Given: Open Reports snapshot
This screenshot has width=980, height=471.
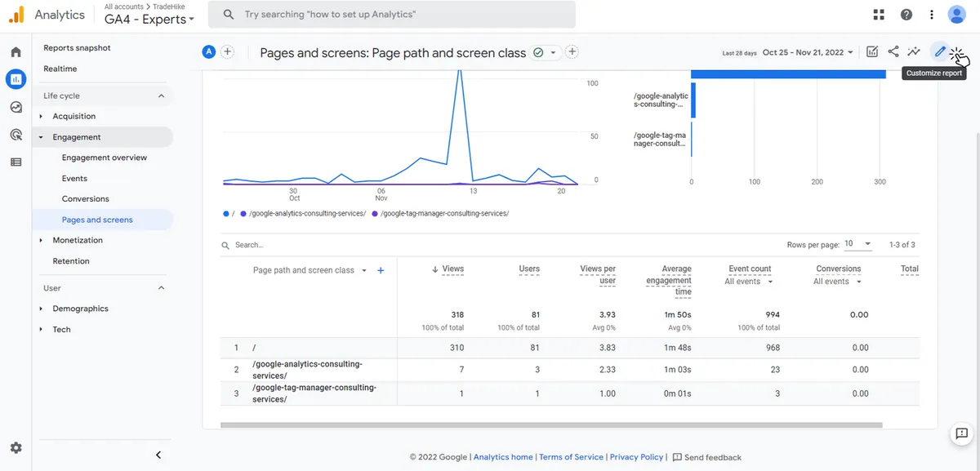Looking at the screenshot, I should tap(77, 48).
